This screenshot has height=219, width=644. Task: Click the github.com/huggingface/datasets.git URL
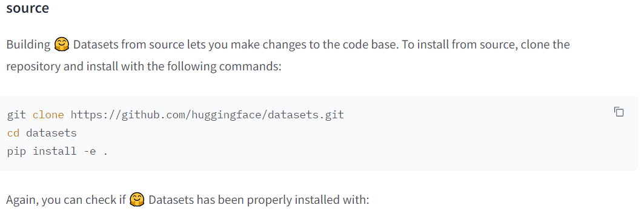207,115
